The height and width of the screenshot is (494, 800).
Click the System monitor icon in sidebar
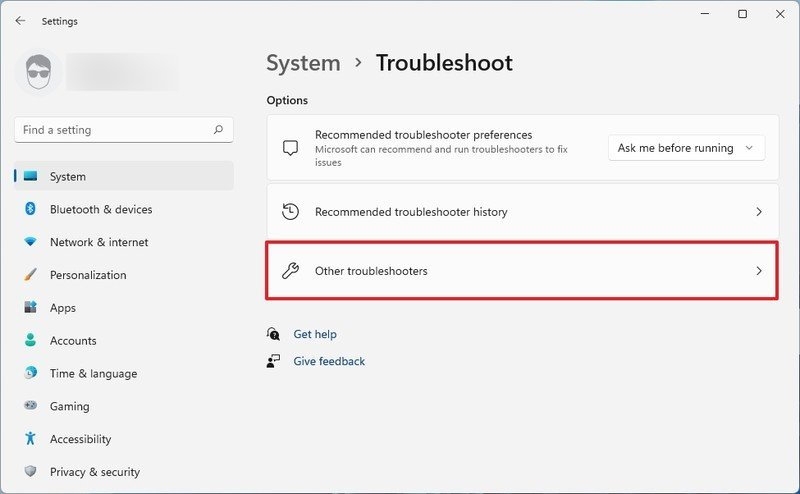tap(31, 176)
